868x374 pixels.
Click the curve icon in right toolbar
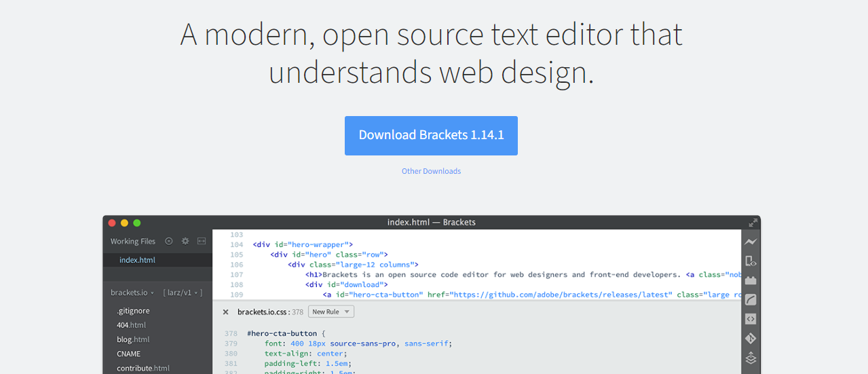(x=751, y=299)
